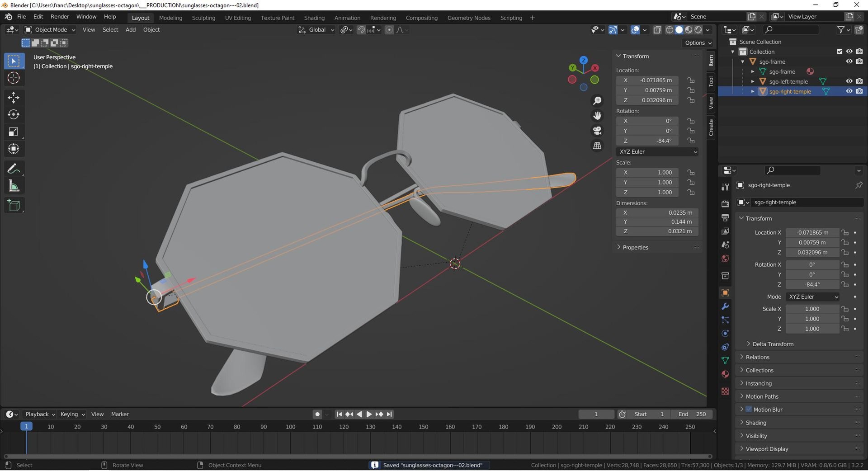The width and height of the screenshot is (868, 471).
Task: Open the Material properties tab icon
Action: [x=725, y=374]
